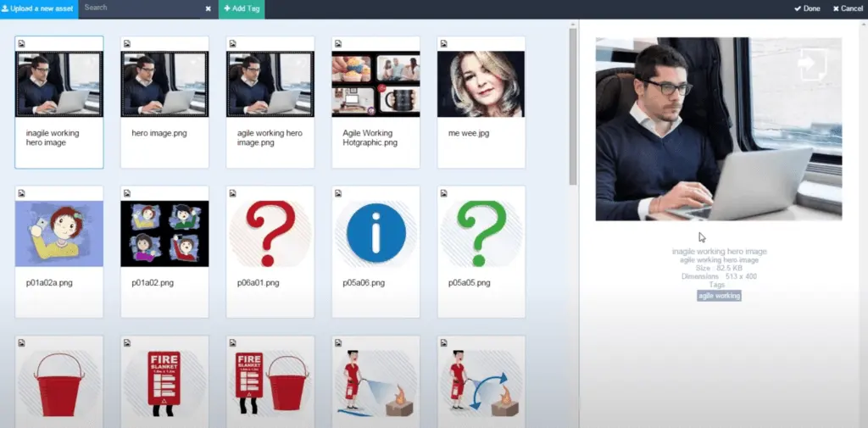
Task: Click image-type icon on me wee.jpg card
Action: click(443, 44)
